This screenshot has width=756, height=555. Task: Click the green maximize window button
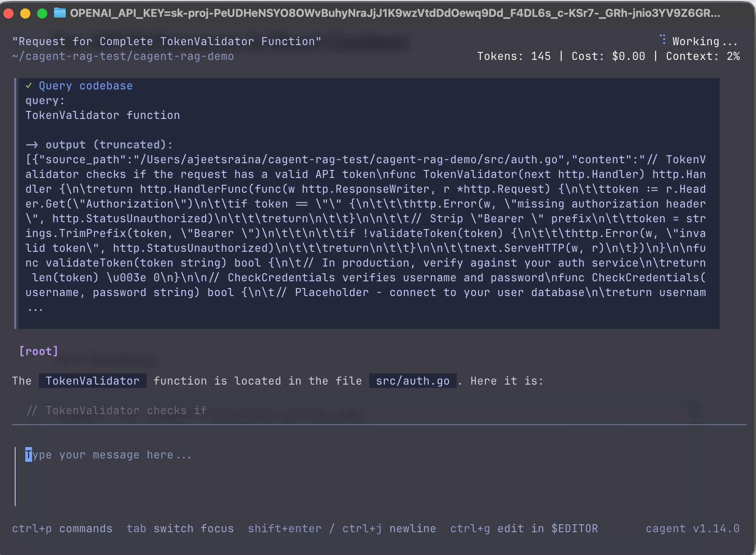point(42,13)
